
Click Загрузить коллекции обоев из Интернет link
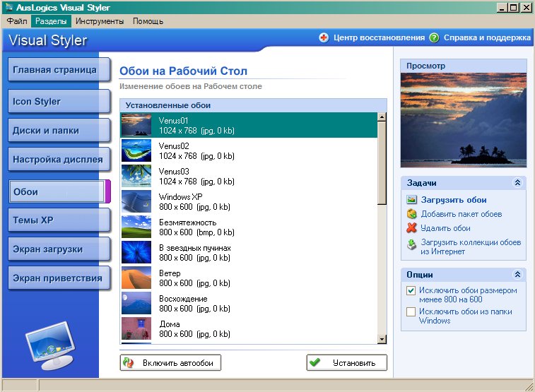471,247
